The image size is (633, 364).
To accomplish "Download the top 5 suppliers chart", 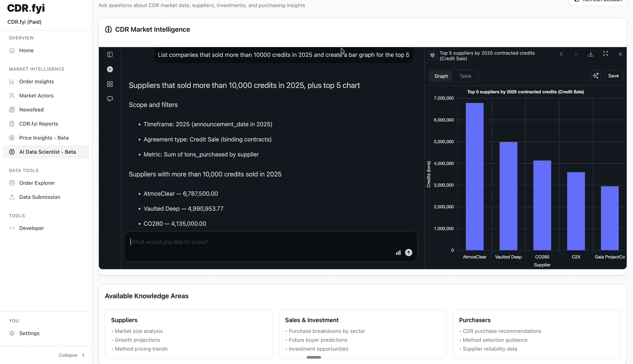I will point(591,54).
